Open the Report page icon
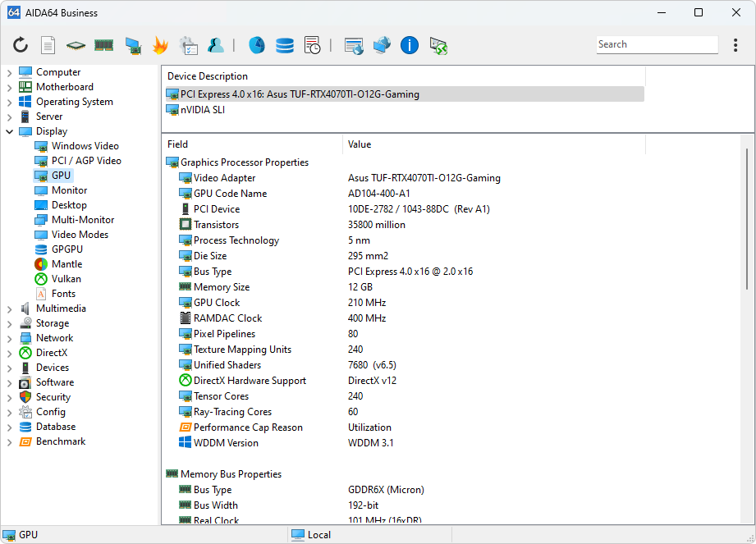Image resolution: width=756 pixels, height=544 pixels. coord(48,45)
